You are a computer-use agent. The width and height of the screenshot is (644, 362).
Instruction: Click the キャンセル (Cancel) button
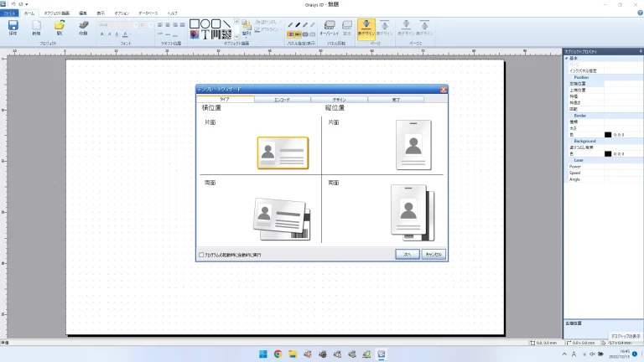pos(433,254)
